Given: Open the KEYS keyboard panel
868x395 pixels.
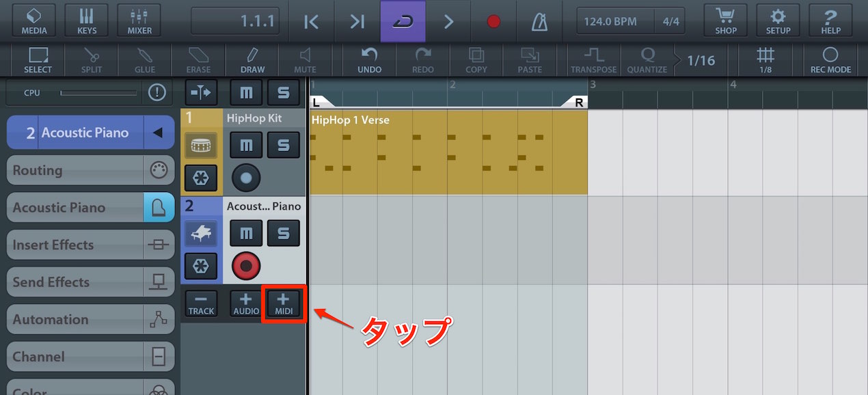Looking at the screenshot, I should pos(87,21).
